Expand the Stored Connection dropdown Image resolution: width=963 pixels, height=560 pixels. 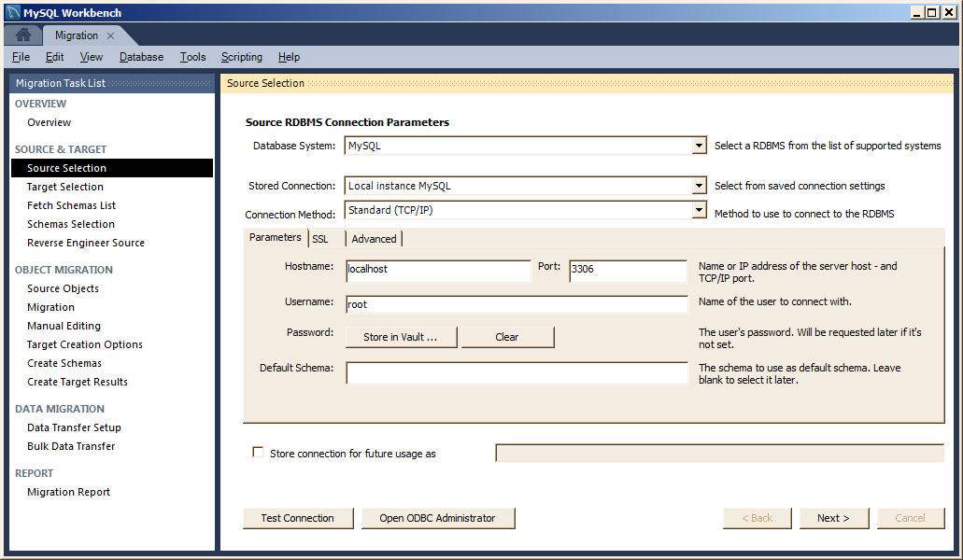pyautogui.click(x=699, y=186)
